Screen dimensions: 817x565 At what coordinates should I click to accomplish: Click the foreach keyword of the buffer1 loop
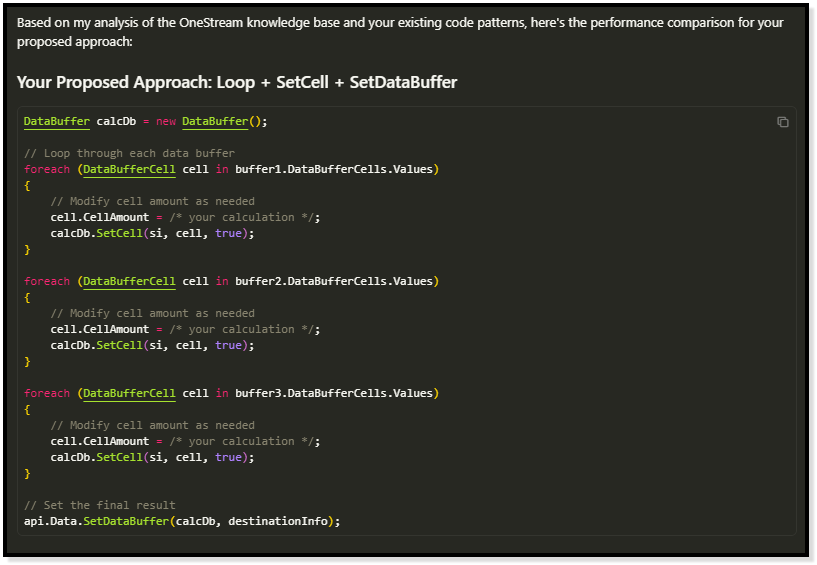47,169
